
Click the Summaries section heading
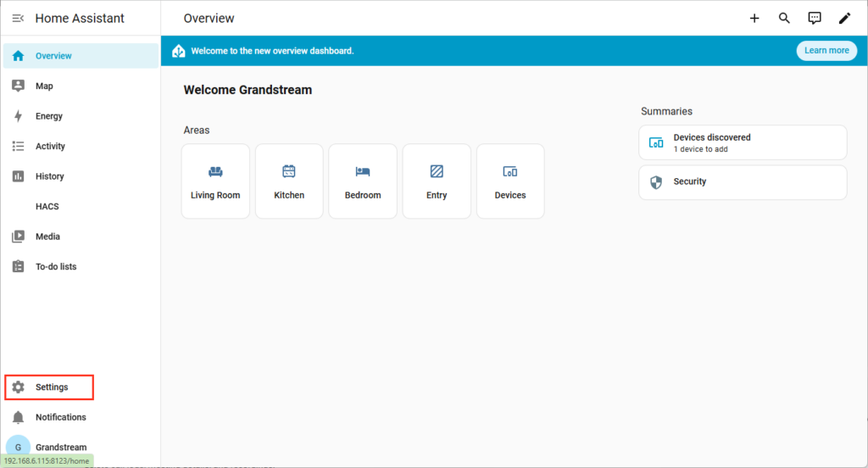(x=666, y=111)
